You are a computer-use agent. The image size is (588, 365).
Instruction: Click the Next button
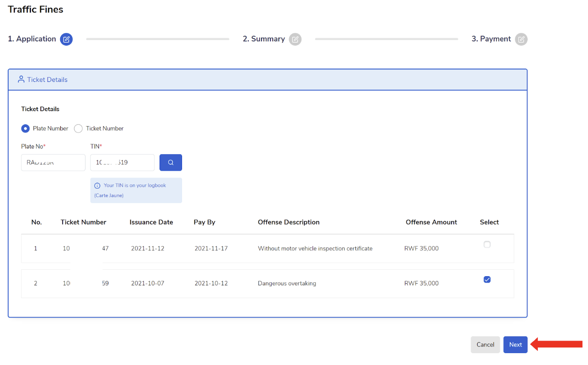(515, 345)
